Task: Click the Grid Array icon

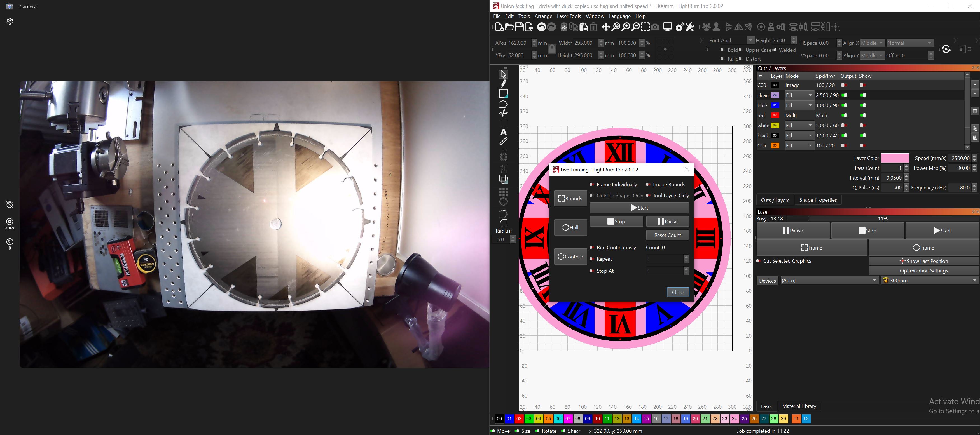Action: click(x=504, y=192)
